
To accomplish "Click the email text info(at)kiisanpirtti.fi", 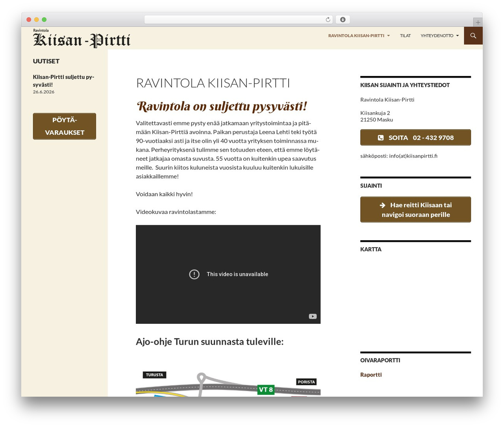I will tap(413, 156).
